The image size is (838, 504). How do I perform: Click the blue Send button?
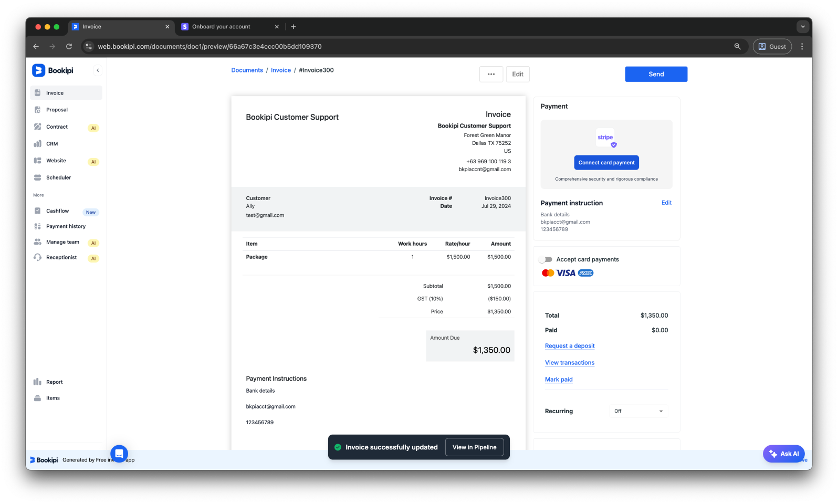coord(656,74)
